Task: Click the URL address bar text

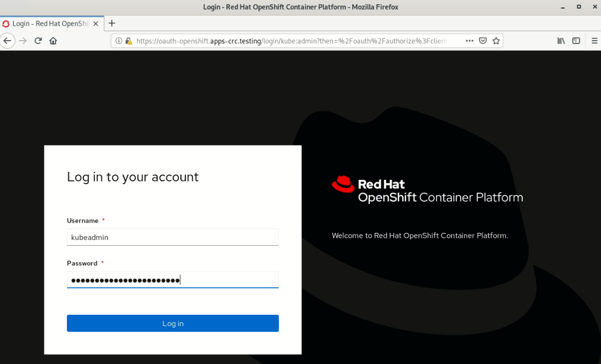Action: [x=291, y=41]
